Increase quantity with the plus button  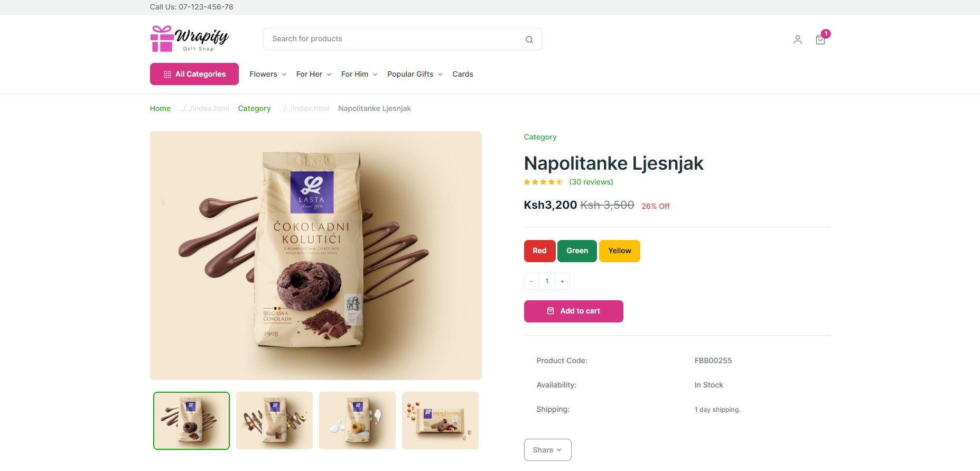562,281
